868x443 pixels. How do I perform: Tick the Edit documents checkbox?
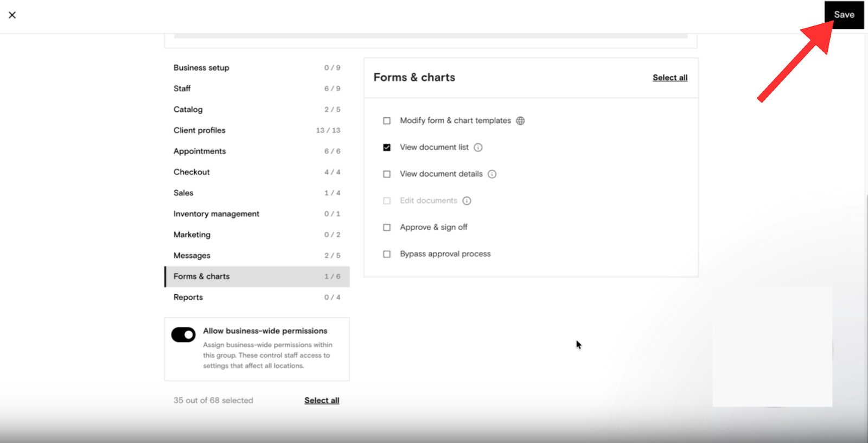(387, 200)
